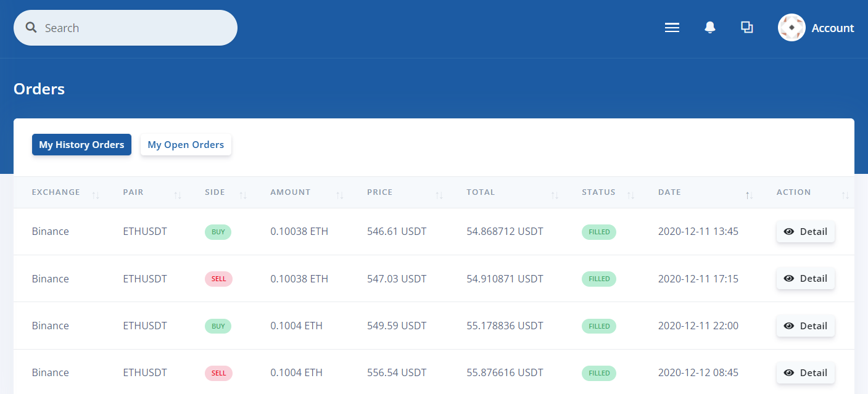Click Detail eye for 556.54 USDT order
Viewport: 868px width, 394px height.
pyautogui.click(x=789, y=372)
